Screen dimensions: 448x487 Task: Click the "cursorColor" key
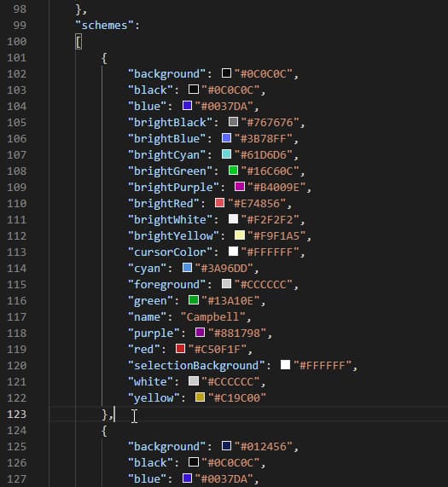(171, 252)
